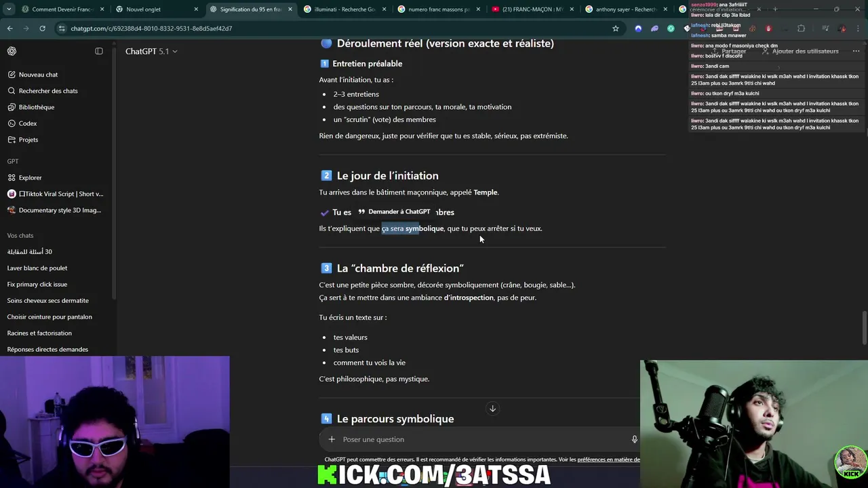
Task: Open the ChatGPT logo home icon
Action: 12,52
